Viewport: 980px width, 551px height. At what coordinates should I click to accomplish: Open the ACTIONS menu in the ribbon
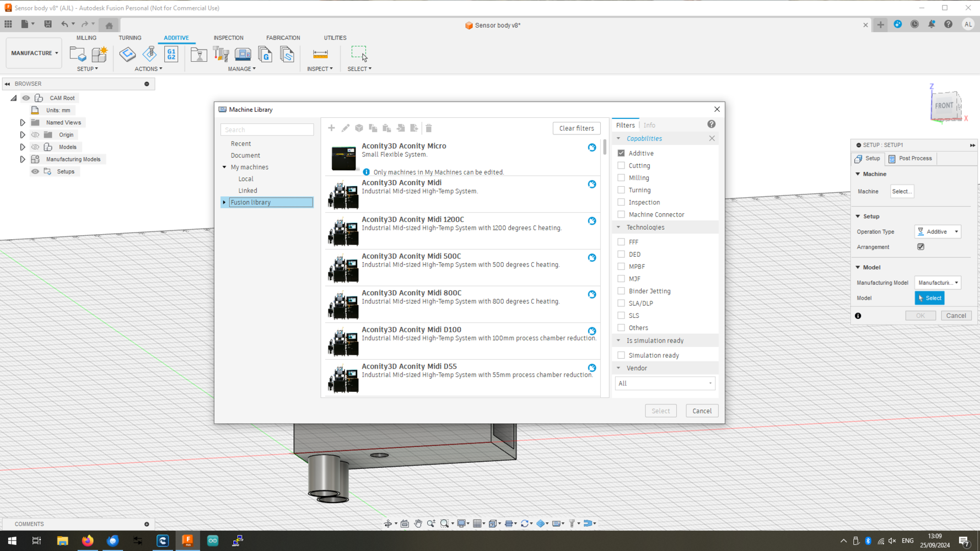coord(148,69)
